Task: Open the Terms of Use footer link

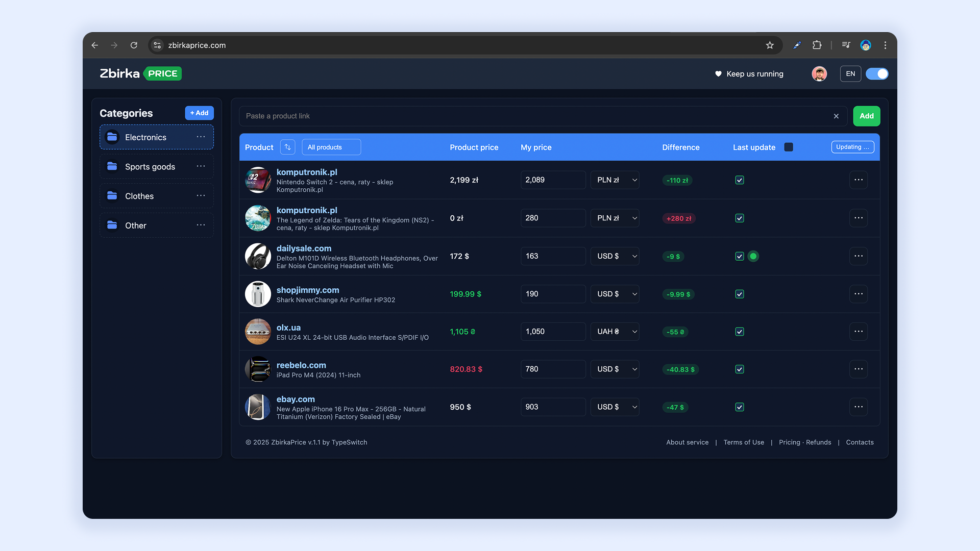Action: point(744,442)
